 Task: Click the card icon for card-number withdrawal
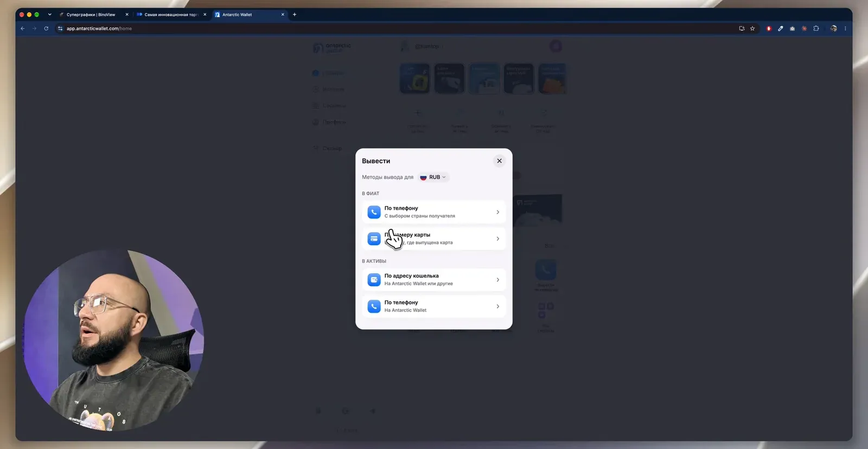[374, 239]
